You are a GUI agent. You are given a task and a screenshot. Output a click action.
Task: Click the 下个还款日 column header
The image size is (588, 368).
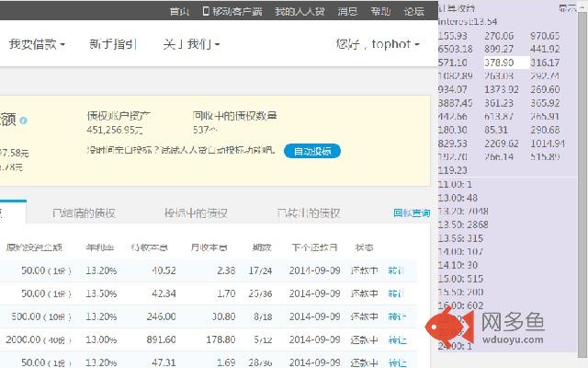(314, 247)
